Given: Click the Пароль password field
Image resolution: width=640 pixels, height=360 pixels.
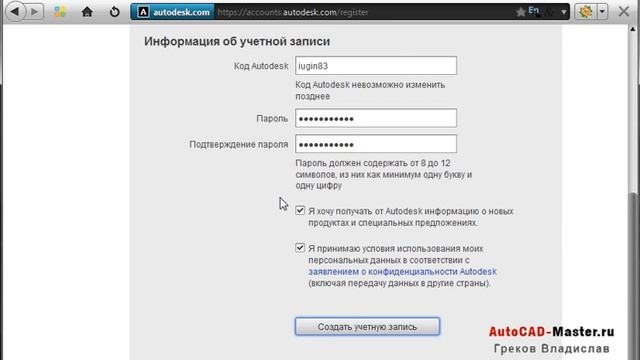Looking at the screenshot, I should click(x=376, y=118).
